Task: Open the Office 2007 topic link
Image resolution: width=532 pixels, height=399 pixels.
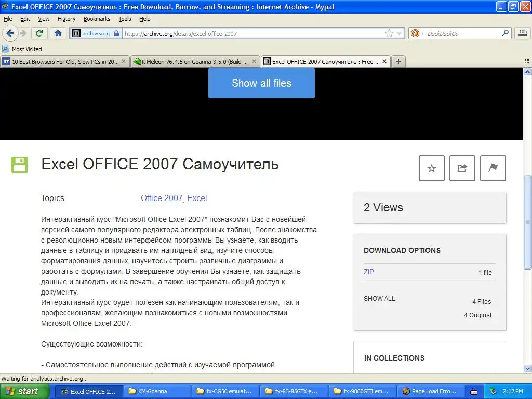Action: (162, 198)
